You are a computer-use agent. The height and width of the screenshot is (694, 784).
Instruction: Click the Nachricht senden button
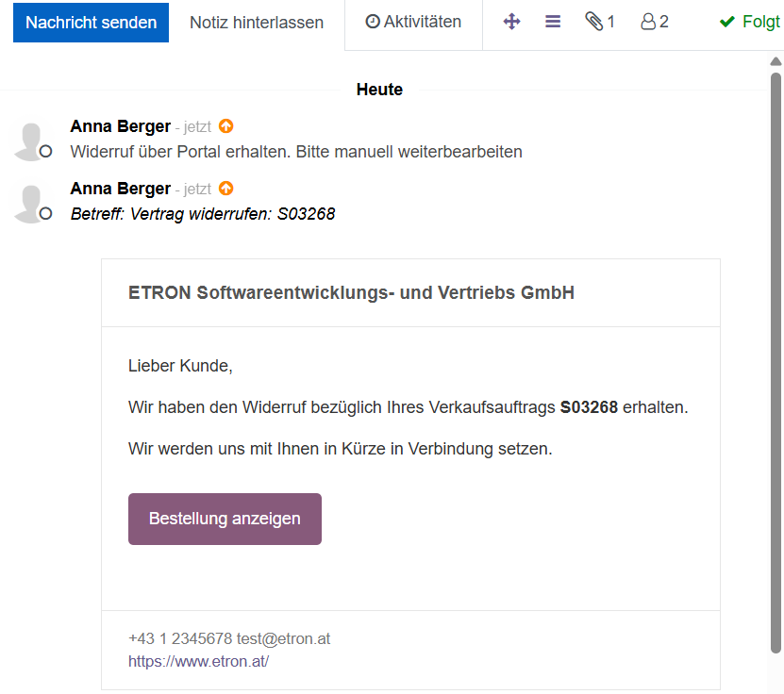(x=91, y=23)
